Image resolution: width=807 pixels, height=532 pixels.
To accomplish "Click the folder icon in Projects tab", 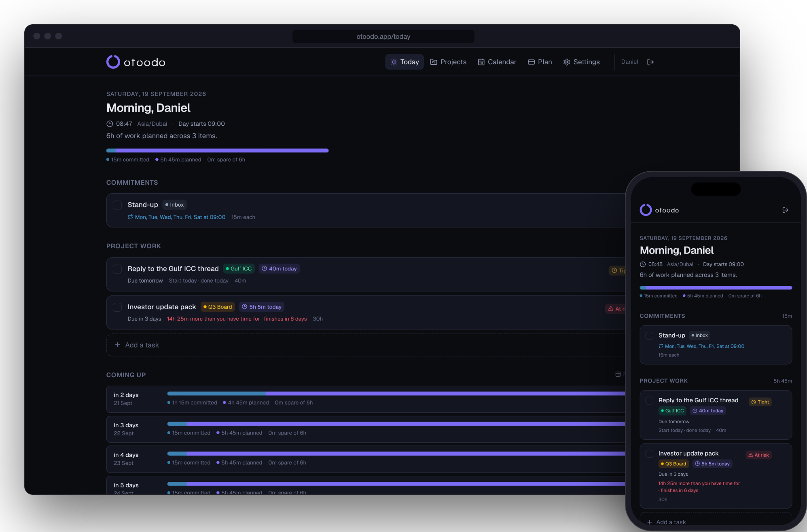I will pyautogui.click(x=434, y=62).
